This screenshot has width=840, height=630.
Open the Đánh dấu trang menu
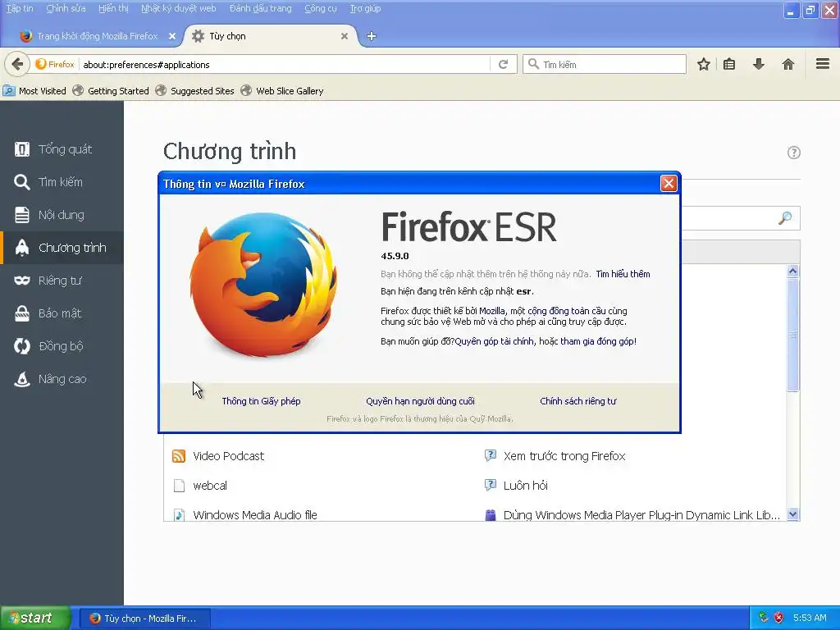[x=260, y=8]
